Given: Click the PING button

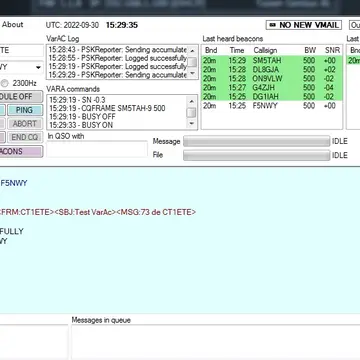Looking at the screenshot, I should (25, 110).
